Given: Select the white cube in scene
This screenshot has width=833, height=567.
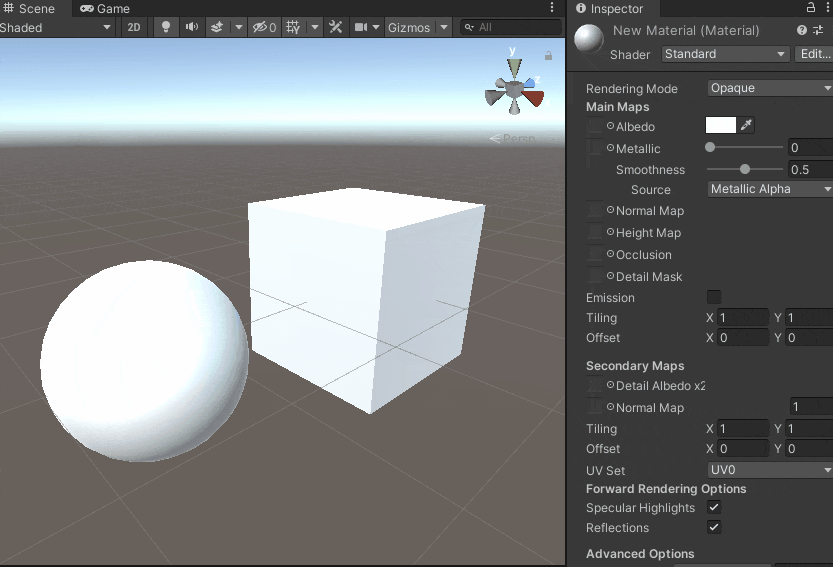Looking at the screenshot, I should [x=366, y=298].
